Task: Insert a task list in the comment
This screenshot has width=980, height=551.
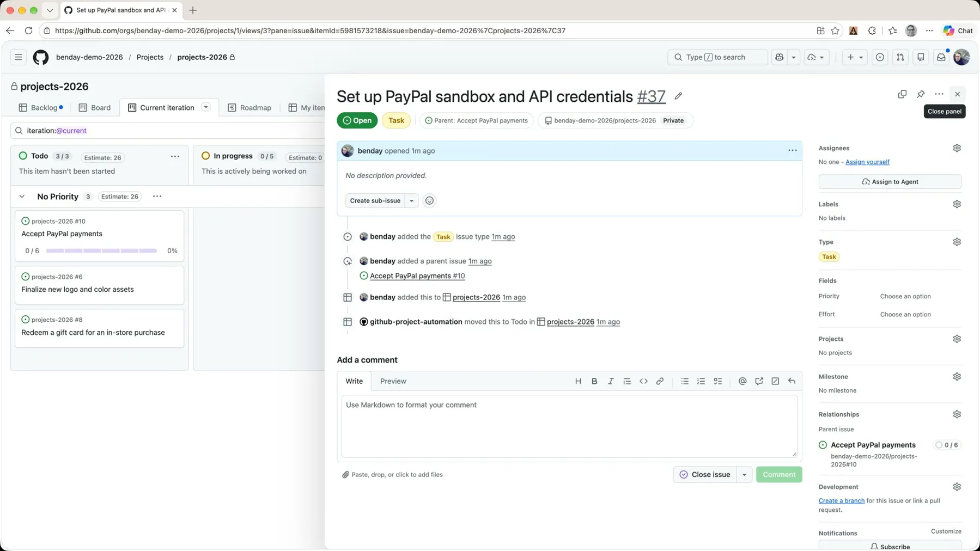Action: point(717,381)
